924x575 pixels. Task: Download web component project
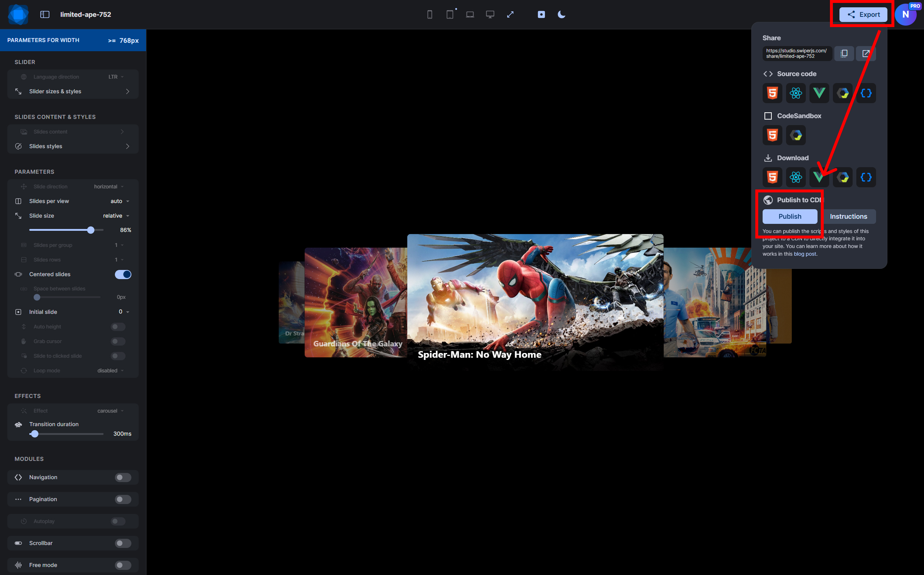click(x=843, y=177)
